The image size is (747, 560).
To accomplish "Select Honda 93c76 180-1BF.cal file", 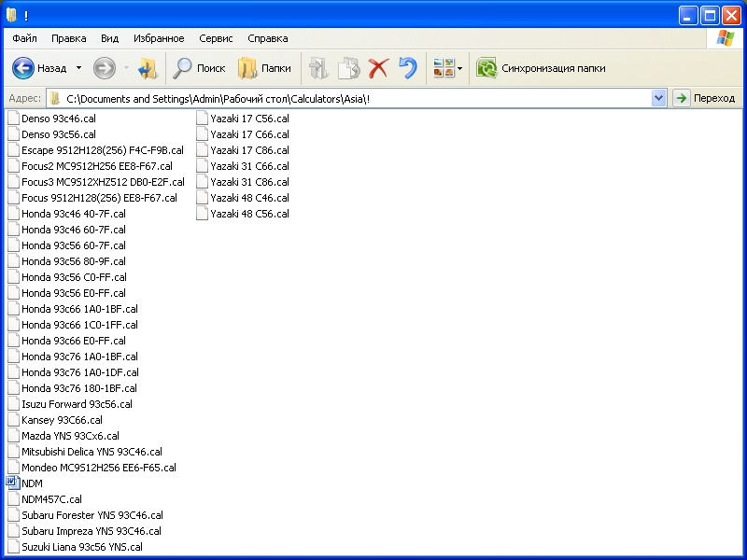I will (73, 388).
